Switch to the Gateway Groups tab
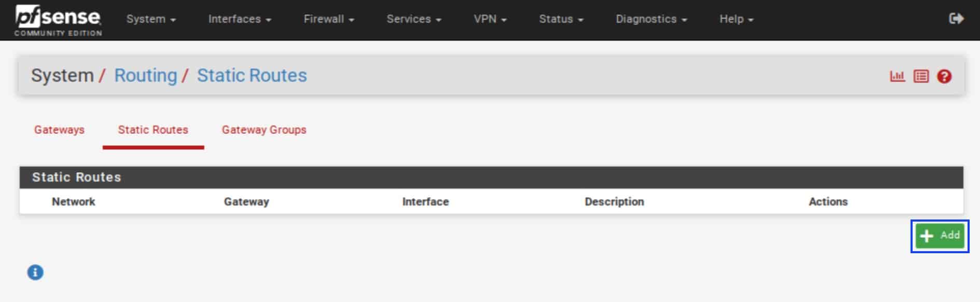980x302 pixels. pos(264,130)
